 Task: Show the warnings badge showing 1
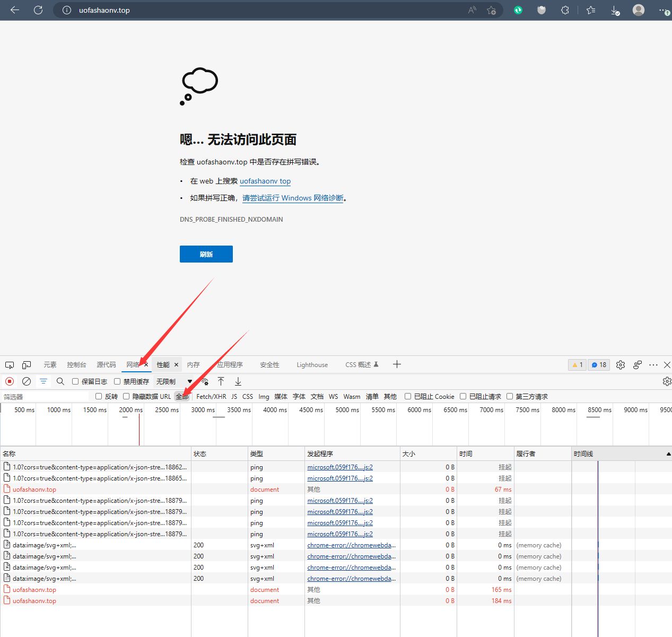577,365
